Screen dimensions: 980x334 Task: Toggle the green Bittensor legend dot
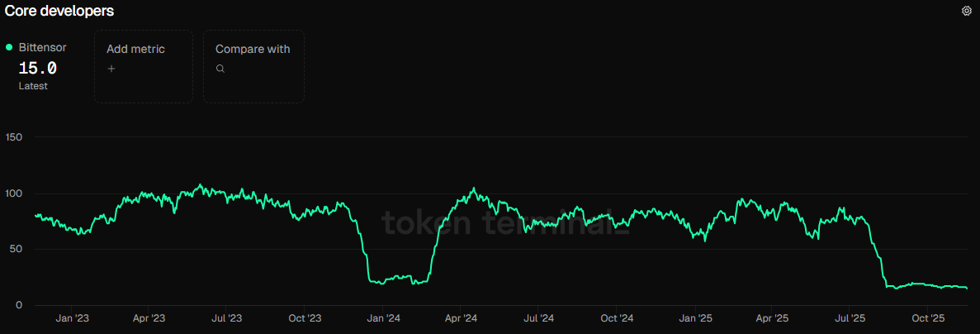click(9, 47)
